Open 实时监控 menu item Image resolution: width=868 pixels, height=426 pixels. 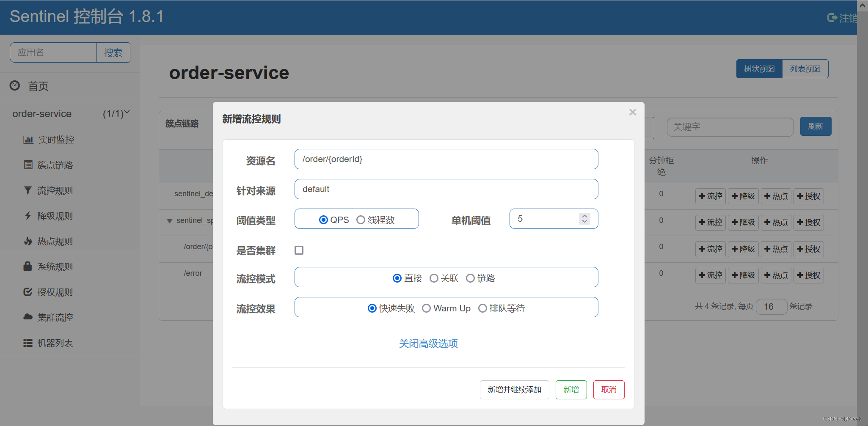click(56, 140)
